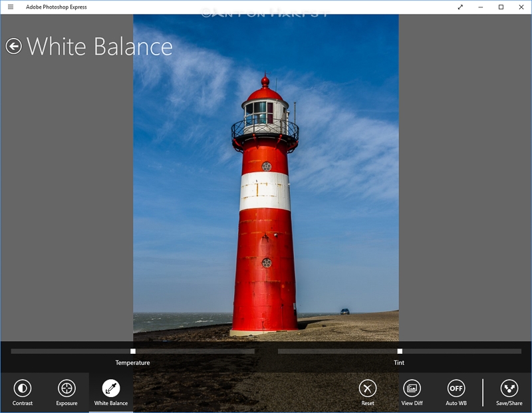Click the Tint label text

point(399,362)
